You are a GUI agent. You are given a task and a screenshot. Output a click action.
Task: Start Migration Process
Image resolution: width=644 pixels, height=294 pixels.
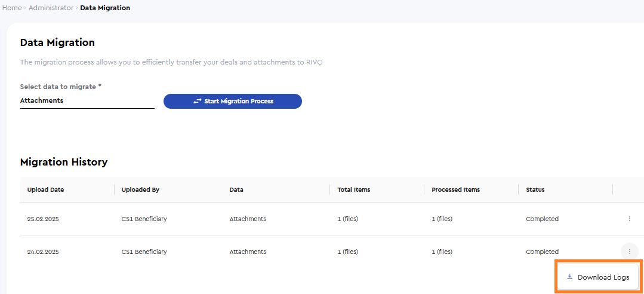coord(232,101)
